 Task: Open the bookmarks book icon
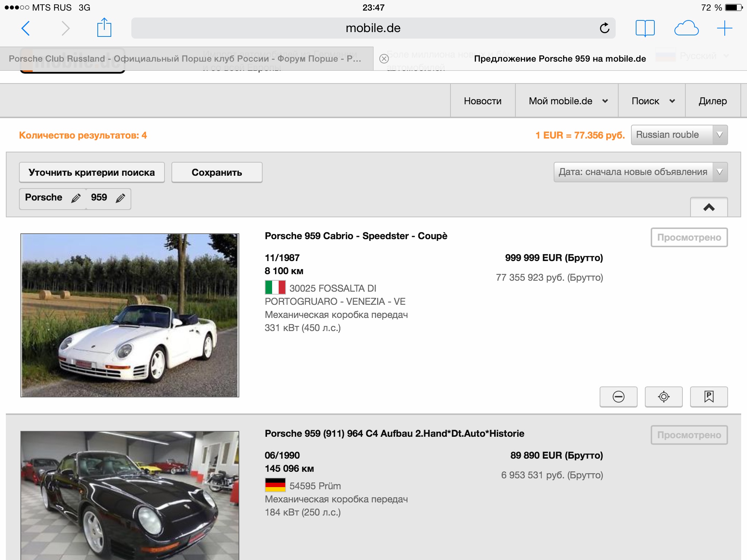point(645,28)
